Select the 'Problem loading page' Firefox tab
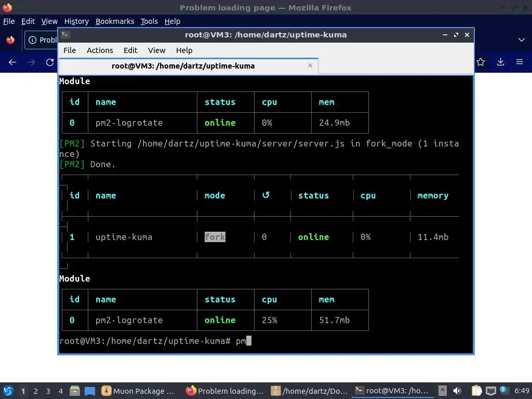The height and width of the screenshot is (399, 532). pyautogui.click(x=42, y=40)
